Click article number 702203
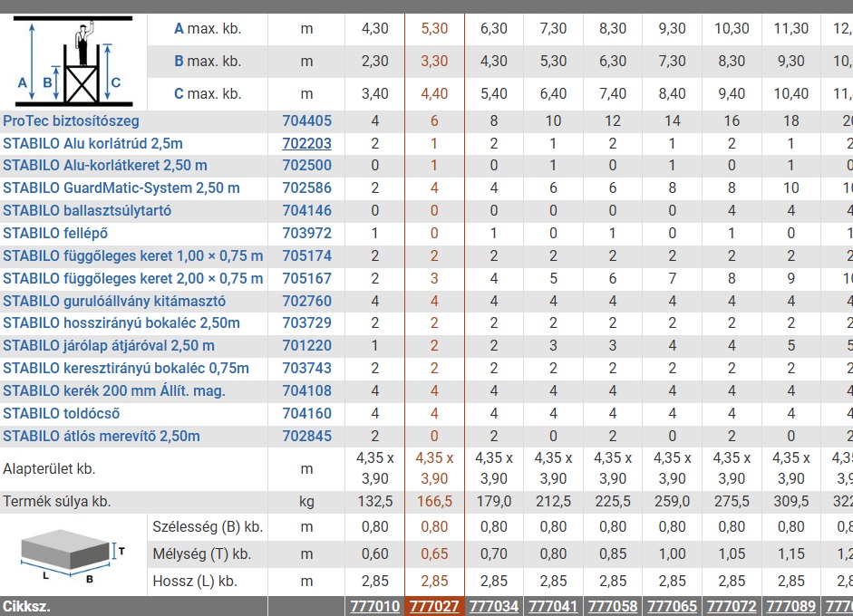 click(x=306, y=143)
